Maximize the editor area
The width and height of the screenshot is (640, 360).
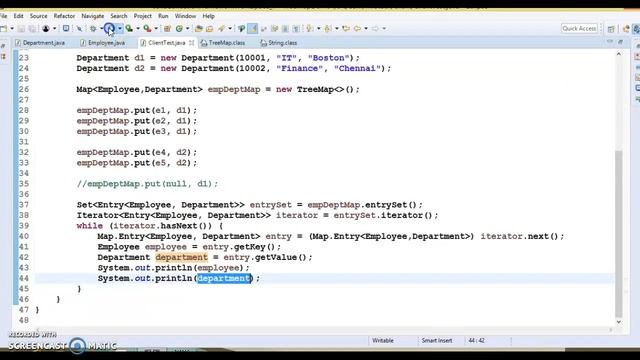tap(620, 42)
